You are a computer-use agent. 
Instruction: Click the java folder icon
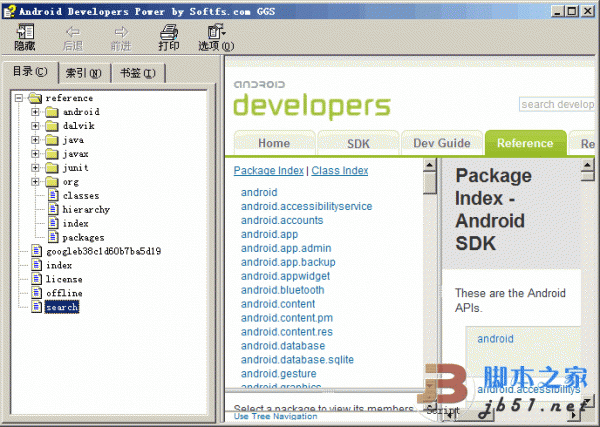point(52,140)
